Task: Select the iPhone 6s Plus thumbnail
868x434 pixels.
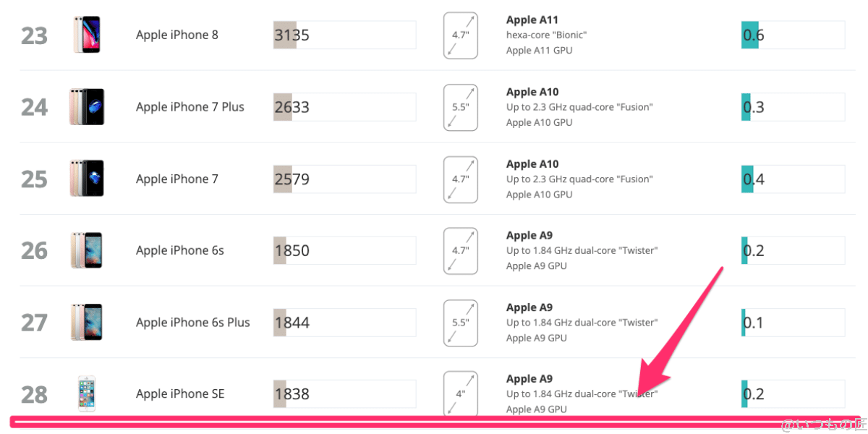Action: pos(87,322)
